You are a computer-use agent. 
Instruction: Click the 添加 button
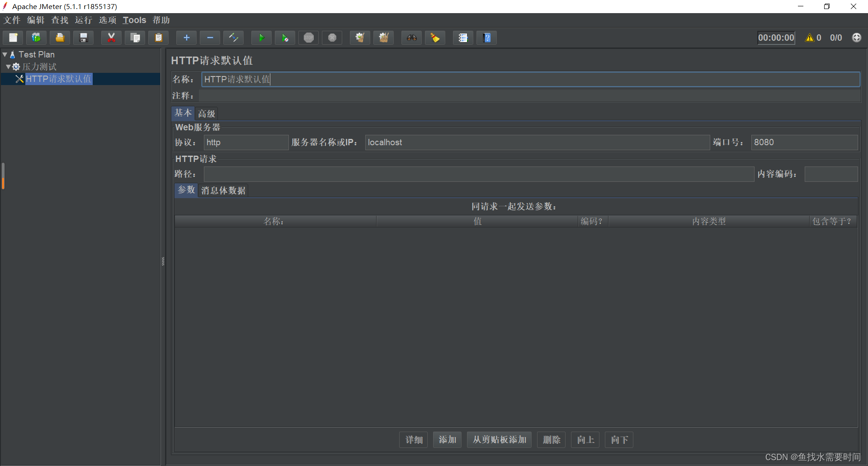point(447,440)
